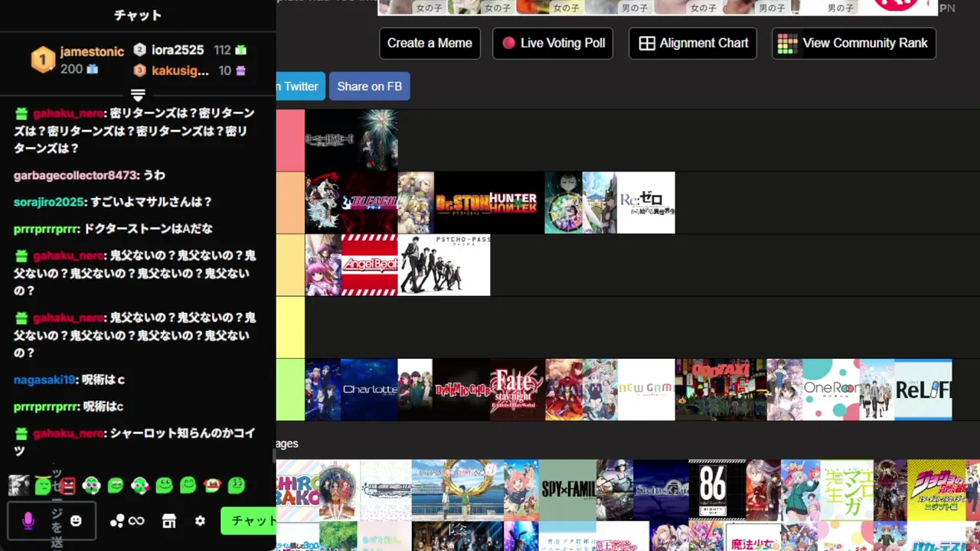
Task: Click Share on FB
Action: (x=370, y=86)
